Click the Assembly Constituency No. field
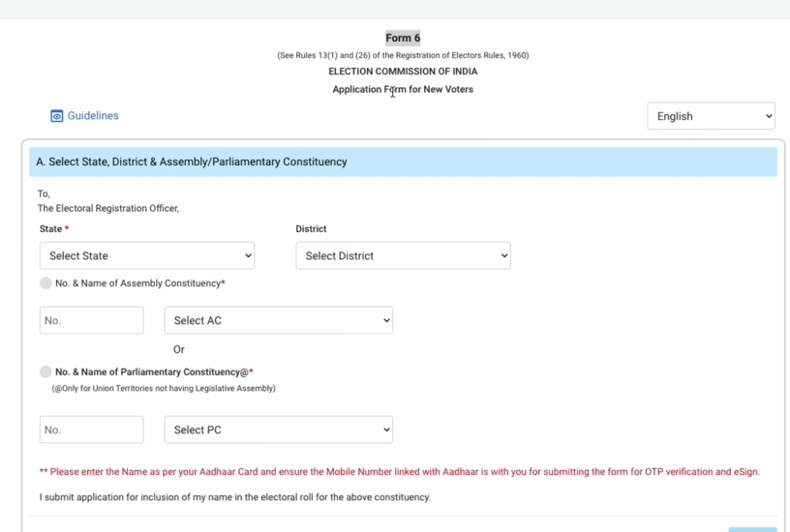This screenshot has width=790, height=532. pyautogui.click(x=92, y=320)
